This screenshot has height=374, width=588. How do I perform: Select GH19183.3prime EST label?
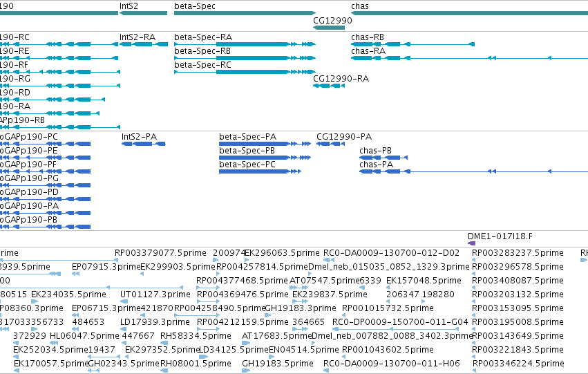[301, 308]
